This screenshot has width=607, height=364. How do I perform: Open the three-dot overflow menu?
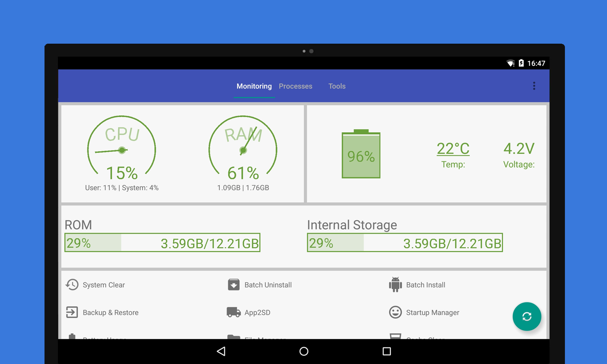coord(534,86)
